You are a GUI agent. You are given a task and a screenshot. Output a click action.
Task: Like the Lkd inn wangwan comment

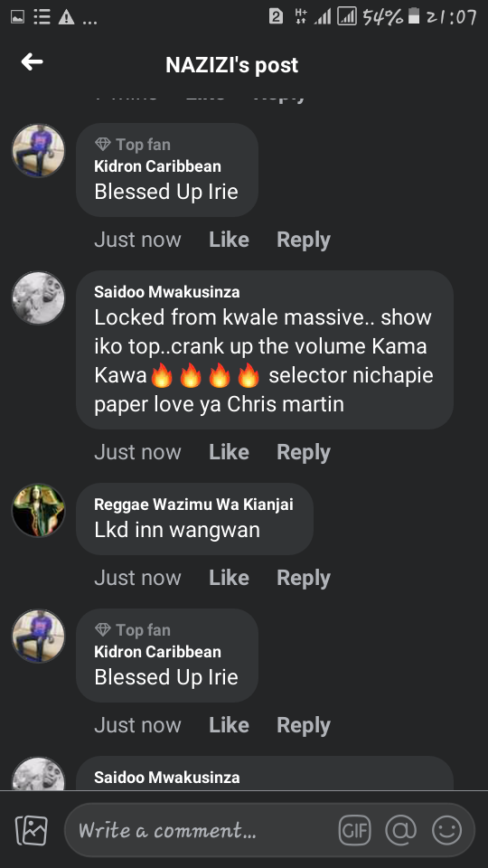(x=229, y=578)
